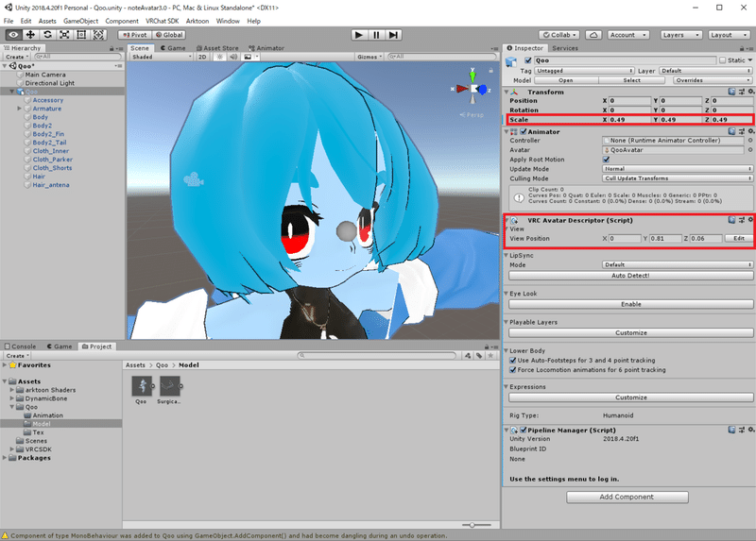Toggle Apply Root Motion checkbox
This screenshot has height=541, width=756.
606,160
